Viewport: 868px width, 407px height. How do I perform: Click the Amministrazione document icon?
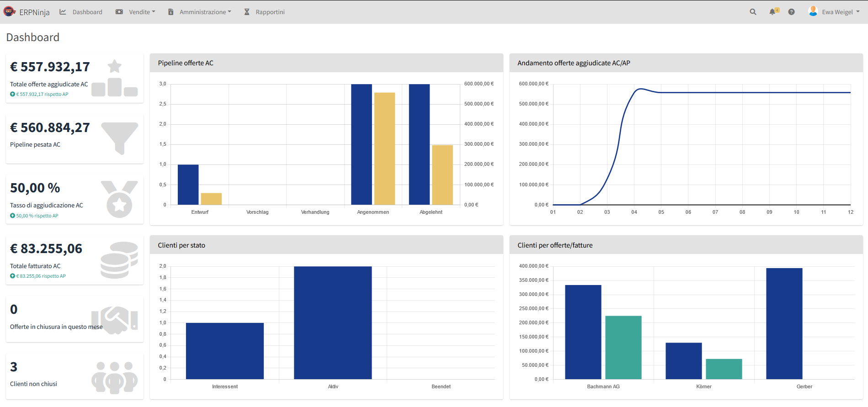point(170,12)
